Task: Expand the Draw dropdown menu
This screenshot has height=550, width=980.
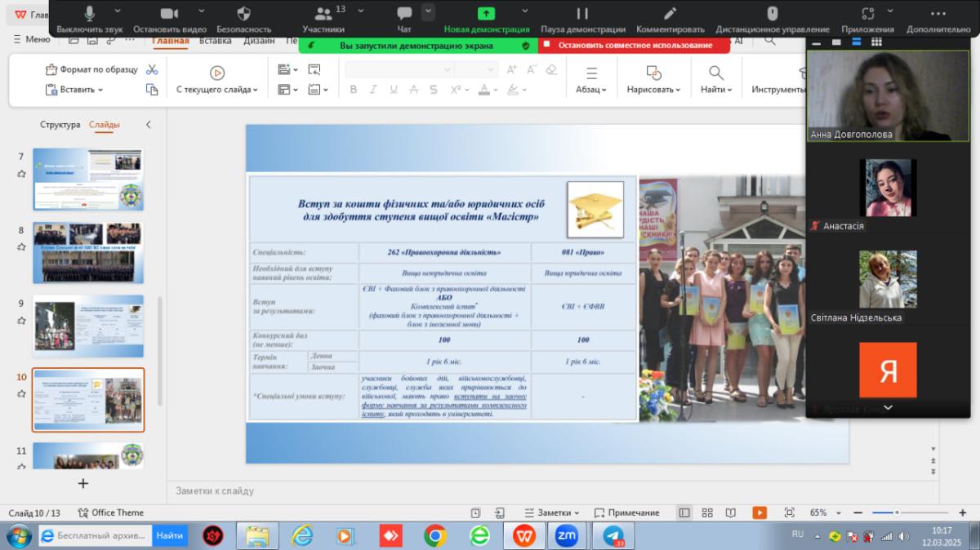Action: coord(653,89)
